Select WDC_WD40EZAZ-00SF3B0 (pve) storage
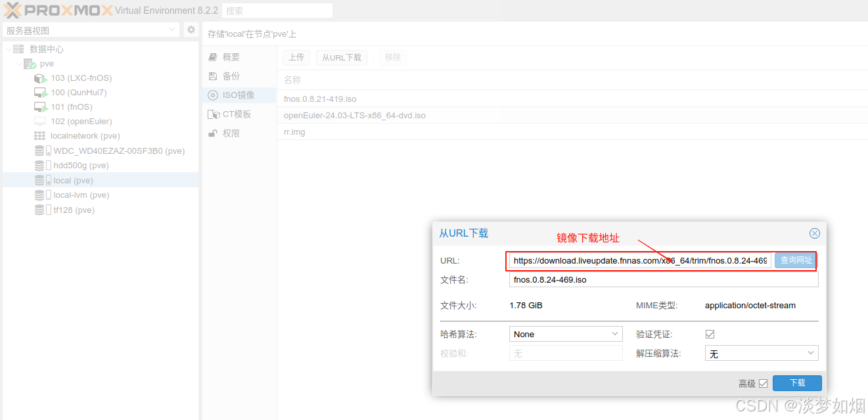868x420 pixels. pyautogui.click(x=119, y=151)
